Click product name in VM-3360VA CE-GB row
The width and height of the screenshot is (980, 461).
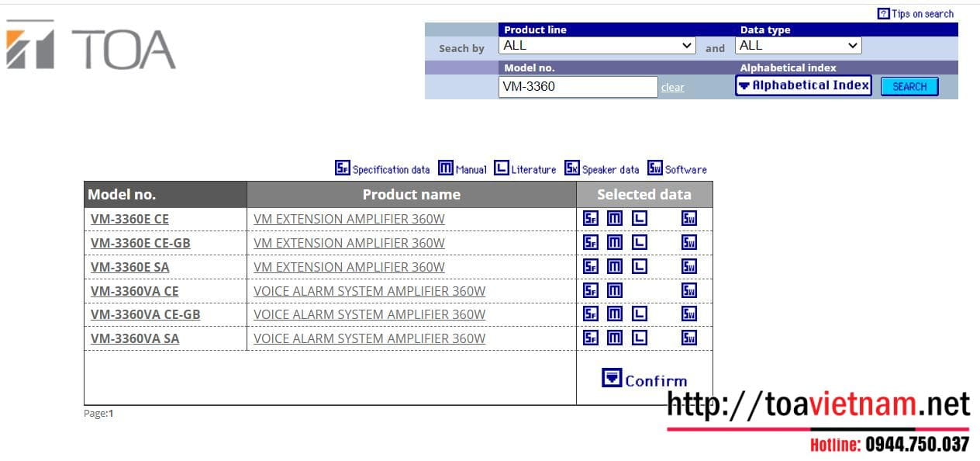pos(369,314)
